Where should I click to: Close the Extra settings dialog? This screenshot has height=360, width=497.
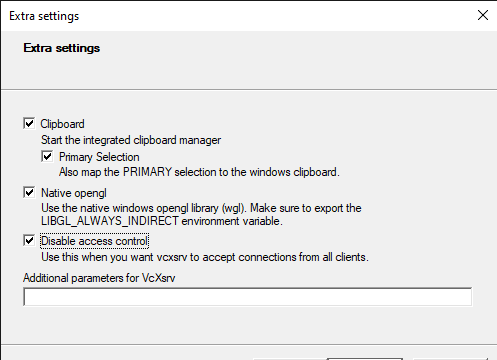pos(483,15)
